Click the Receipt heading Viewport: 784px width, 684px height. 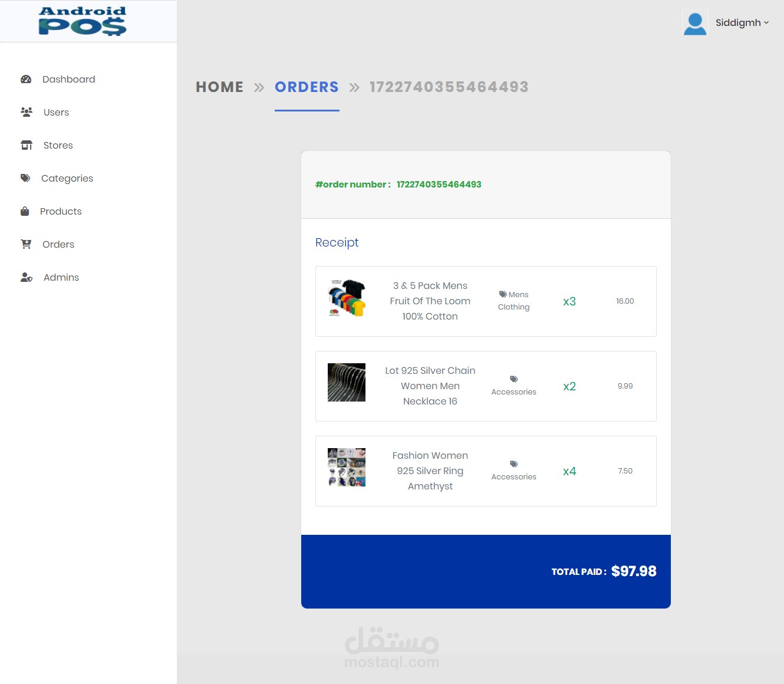[337, 242]
